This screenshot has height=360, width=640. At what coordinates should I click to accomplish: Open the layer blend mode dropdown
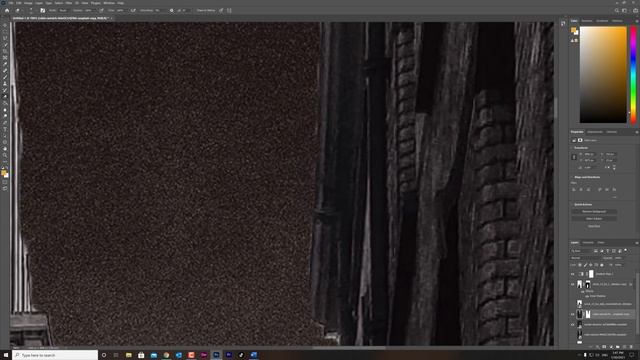point(585,258)
